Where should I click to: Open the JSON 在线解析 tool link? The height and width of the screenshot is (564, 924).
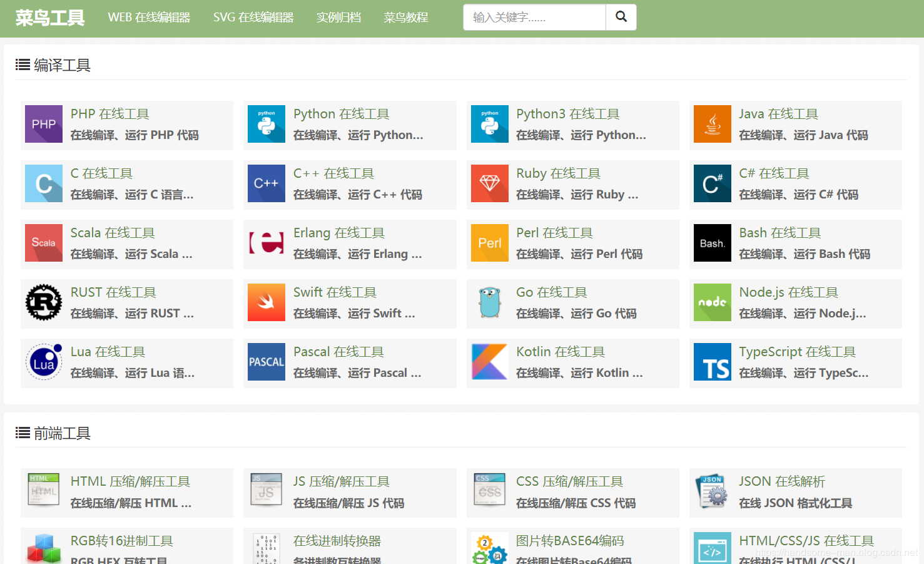point(782,481)
